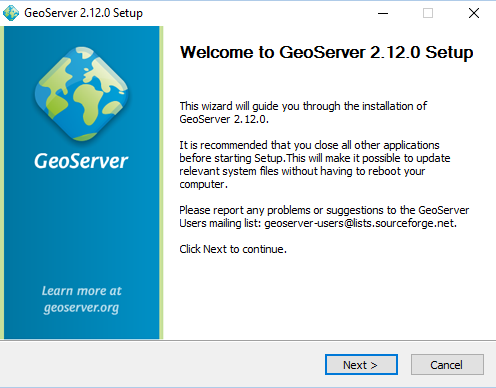The height and width of the screenshot is (388, 496).
Task: Close the setup window with X
Action: (474, 13)
